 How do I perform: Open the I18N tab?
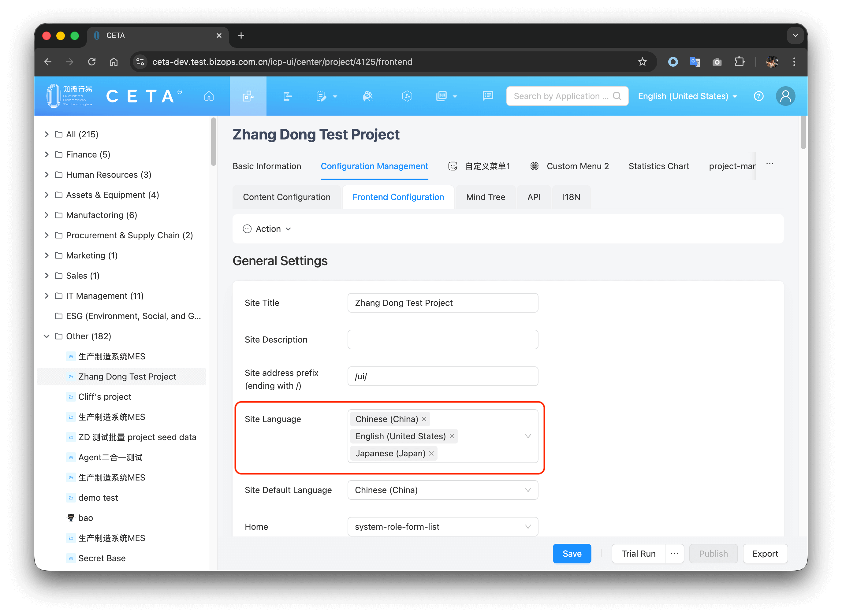pyautogui.click(x=571, y=197)
